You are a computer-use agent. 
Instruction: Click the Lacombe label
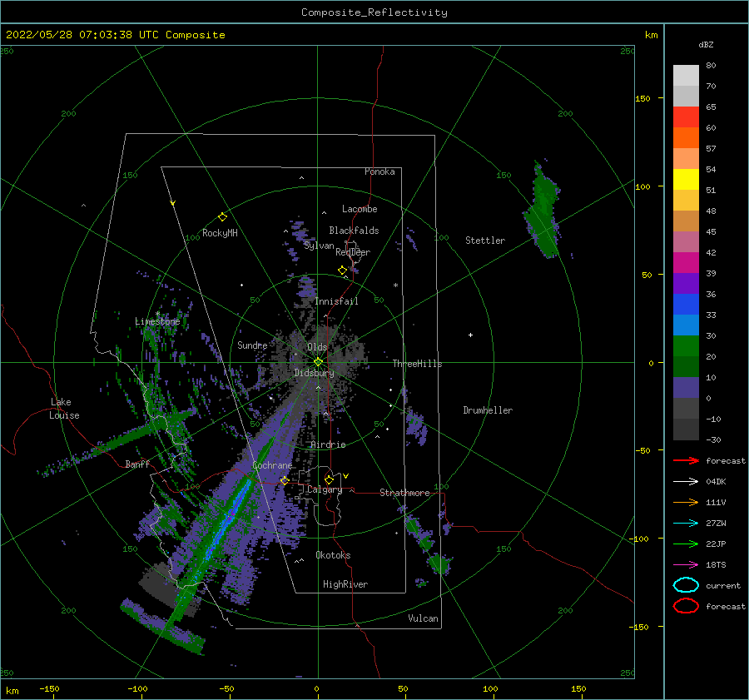click(x=360, y=209)
